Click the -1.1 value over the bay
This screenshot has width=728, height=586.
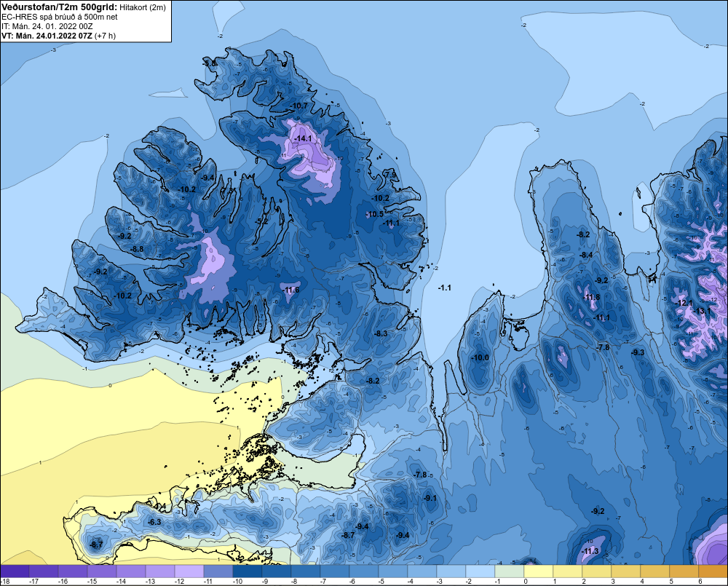click(445, 288)
